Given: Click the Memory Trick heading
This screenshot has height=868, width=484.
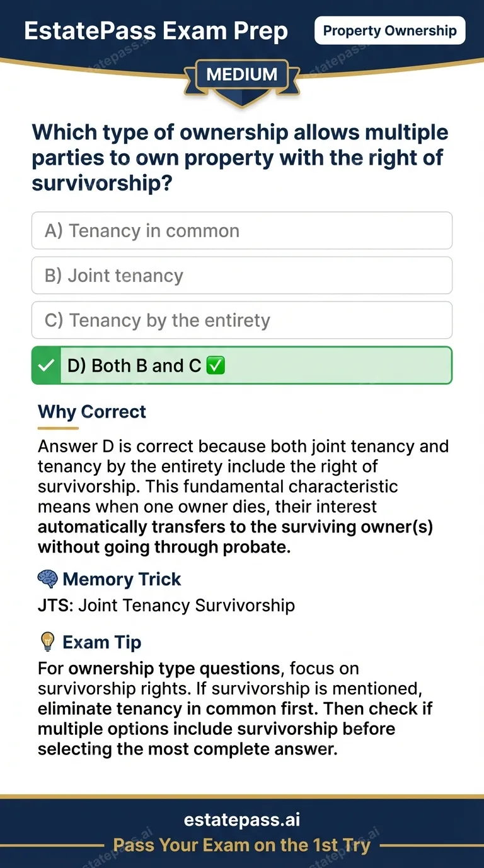Looking at the screenshot, I should (x=122, y=579).
